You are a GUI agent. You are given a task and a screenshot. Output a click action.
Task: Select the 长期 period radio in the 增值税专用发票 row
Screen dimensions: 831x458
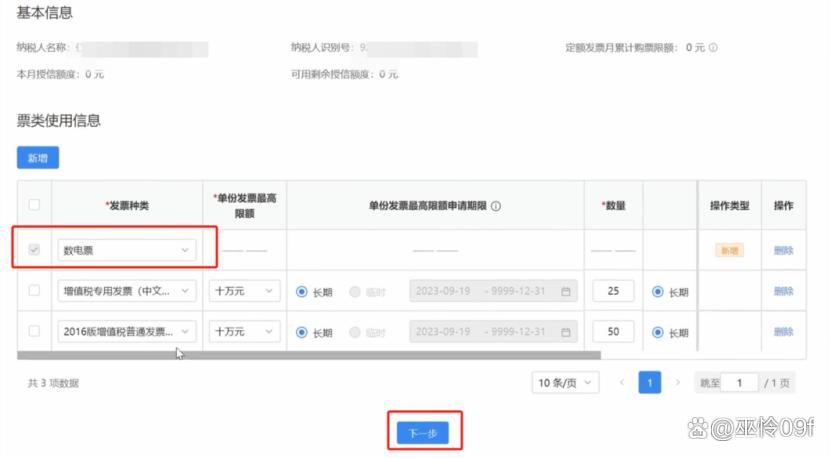(302, 292)
